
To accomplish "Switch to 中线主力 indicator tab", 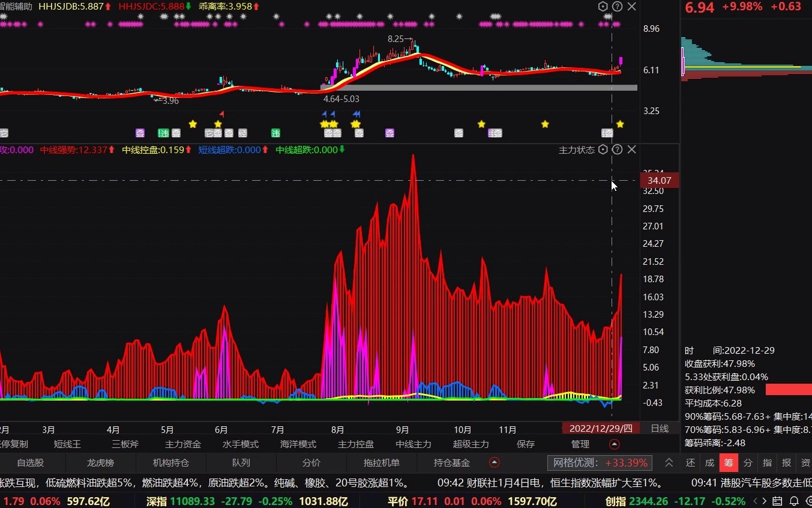I will tap(414, 444).
